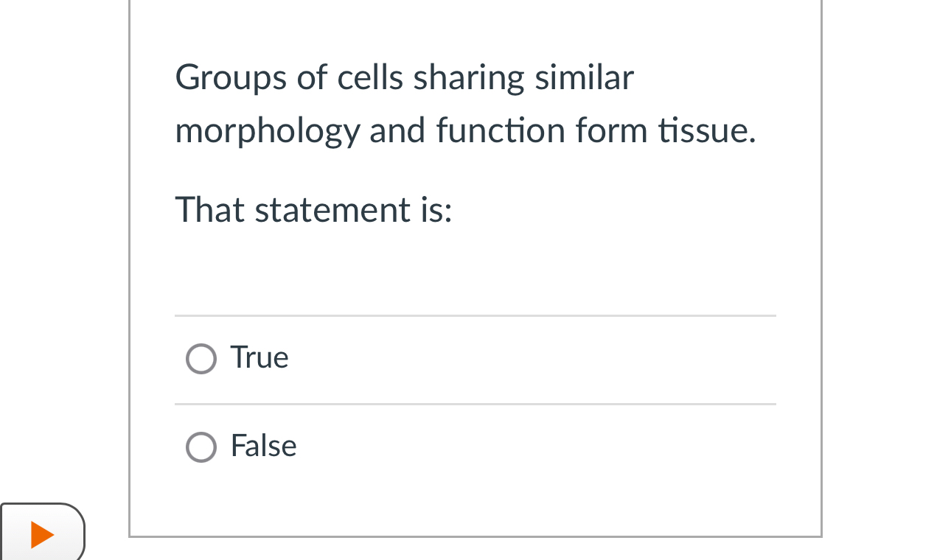Click the empty circle next to True

pos(201,359)
